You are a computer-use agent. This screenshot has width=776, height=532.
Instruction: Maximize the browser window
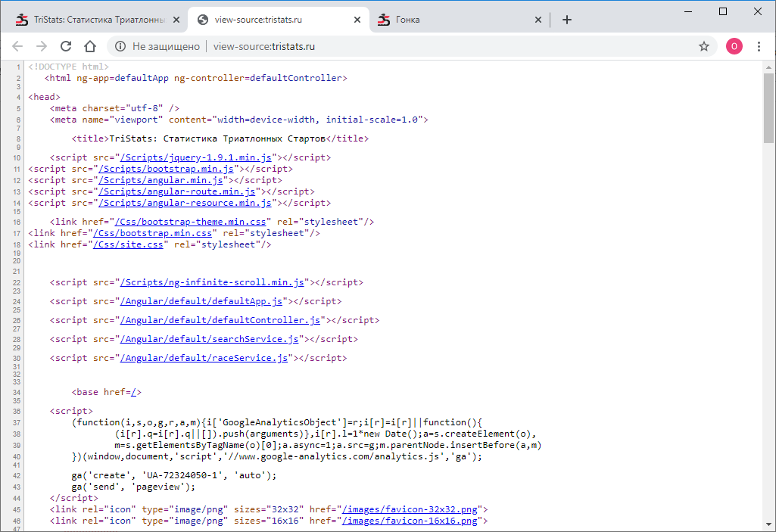722,11
